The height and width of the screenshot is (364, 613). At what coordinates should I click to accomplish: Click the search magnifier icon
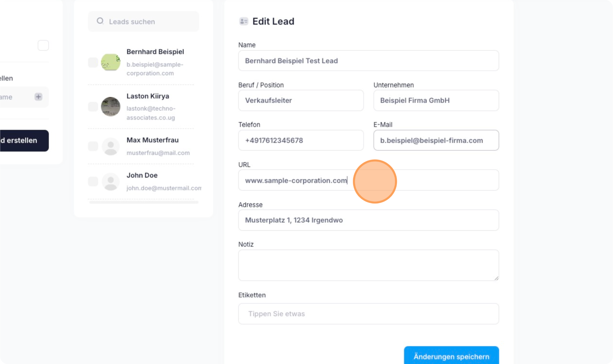(x=100, y=21)
